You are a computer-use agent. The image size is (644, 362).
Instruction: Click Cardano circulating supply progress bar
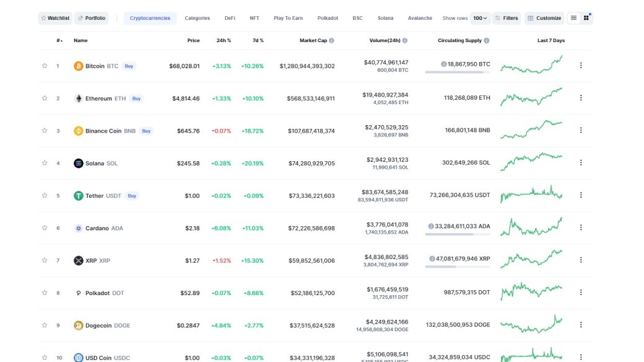tap(458, 234)
